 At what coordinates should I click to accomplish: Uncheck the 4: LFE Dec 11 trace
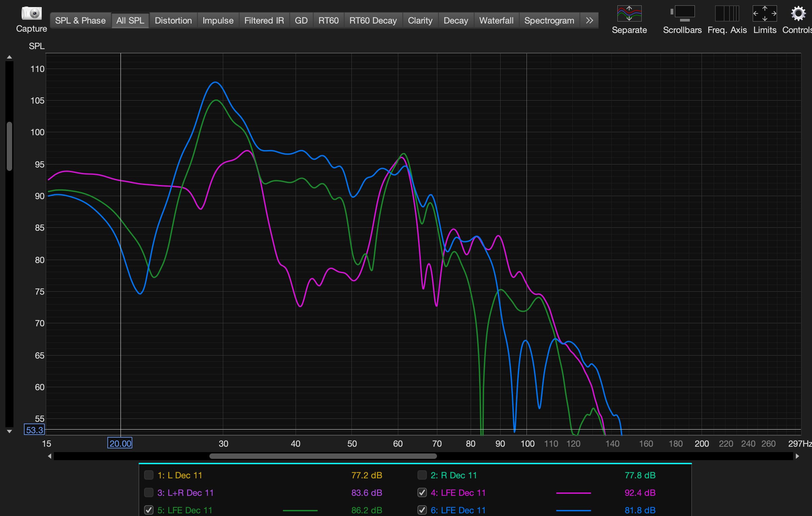[422, 492]
